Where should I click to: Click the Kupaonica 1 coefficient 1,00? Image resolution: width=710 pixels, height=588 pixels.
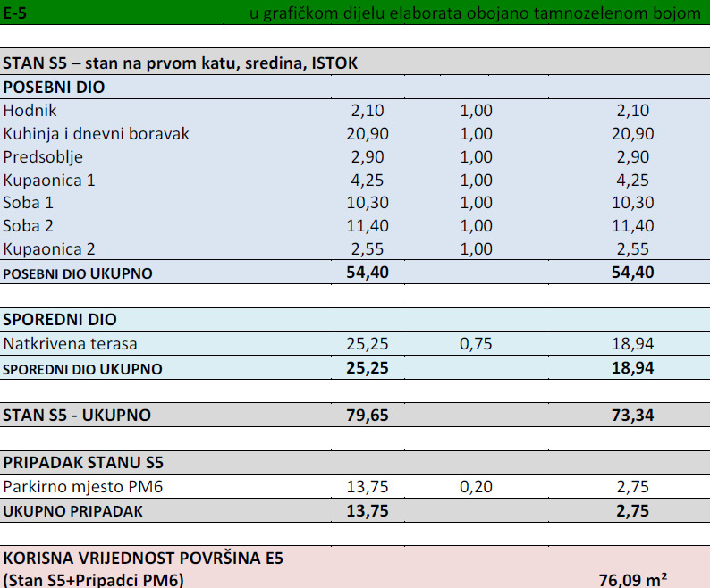tap(476, 181)
